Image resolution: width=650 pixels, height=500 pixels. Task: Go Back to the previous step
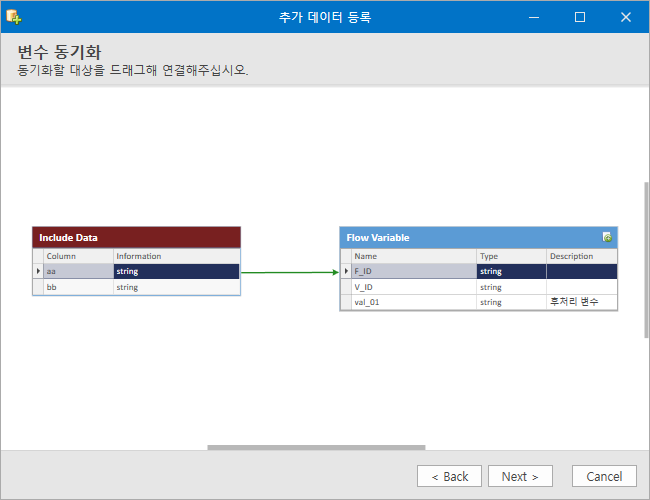[449, 476]
